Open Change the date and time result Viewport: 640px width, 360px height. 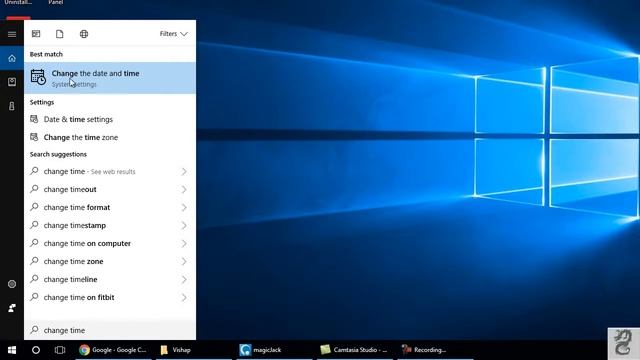110,78
